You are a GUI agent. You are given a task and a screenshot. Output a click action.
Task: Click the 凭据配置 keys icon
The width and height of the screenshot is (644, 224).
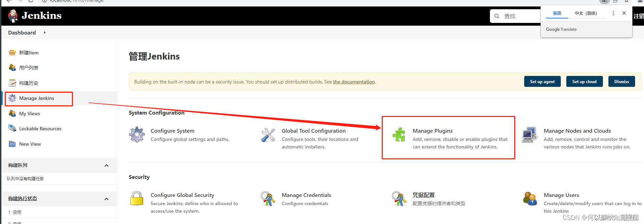click(x=399, y=199)
